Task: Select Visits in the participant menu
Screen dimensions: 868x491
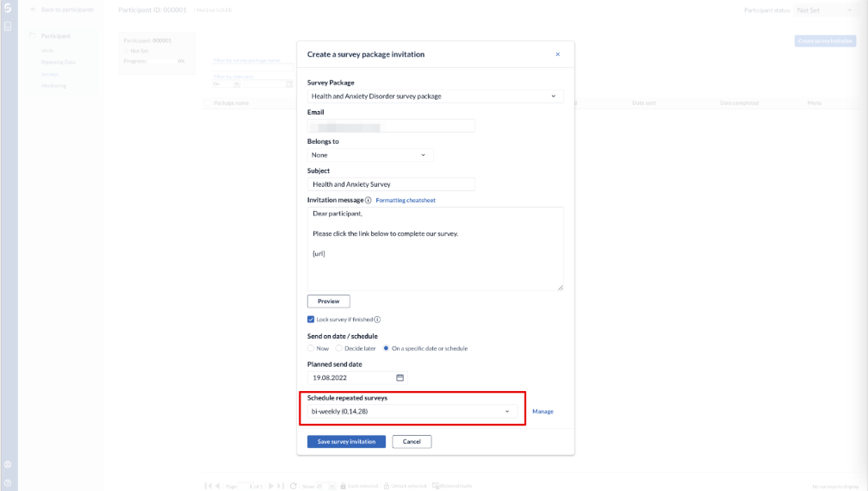Action: pos(47,50)
